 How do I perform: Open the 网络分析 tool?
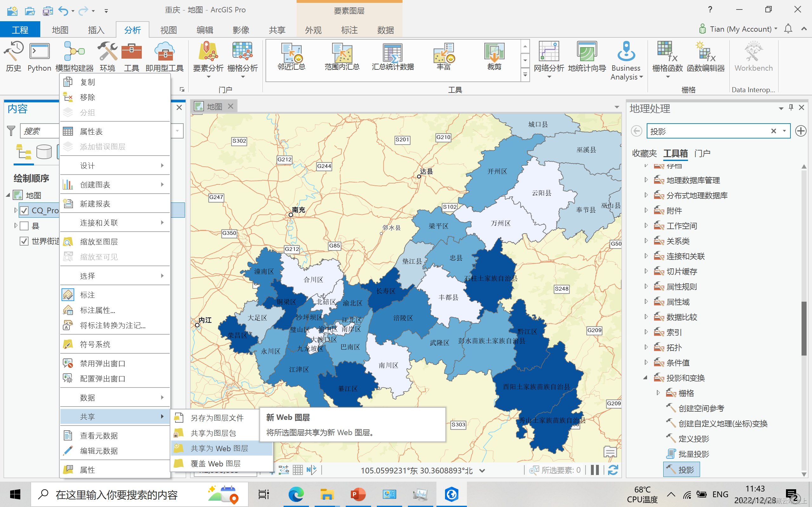tap(549, 59)
